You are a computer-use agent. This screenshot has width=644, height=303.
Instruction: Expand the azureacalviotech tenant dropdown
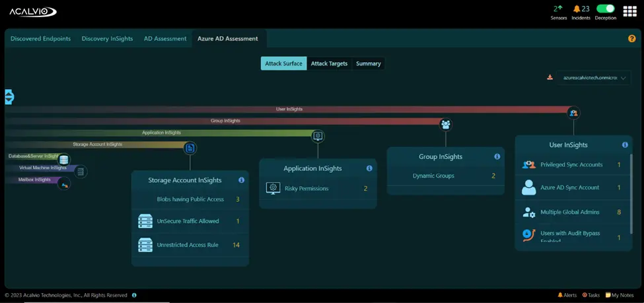tap(594, 78)
